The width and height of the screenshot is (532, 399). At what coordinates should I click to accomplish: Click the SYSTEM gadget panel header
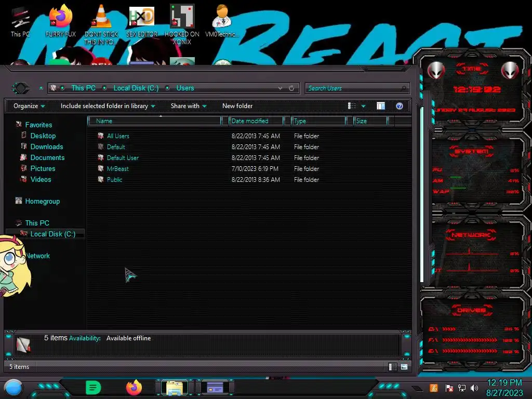(471, 151)
